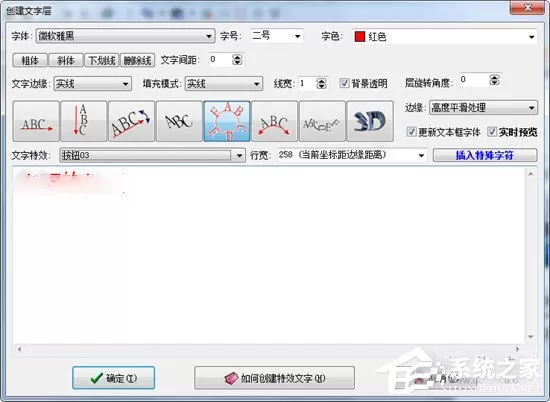Open 文字特效 按钮03 dropdown
The width and height of the screenshot is (550, 402).
pyautogui.click(x=152, y=155)
